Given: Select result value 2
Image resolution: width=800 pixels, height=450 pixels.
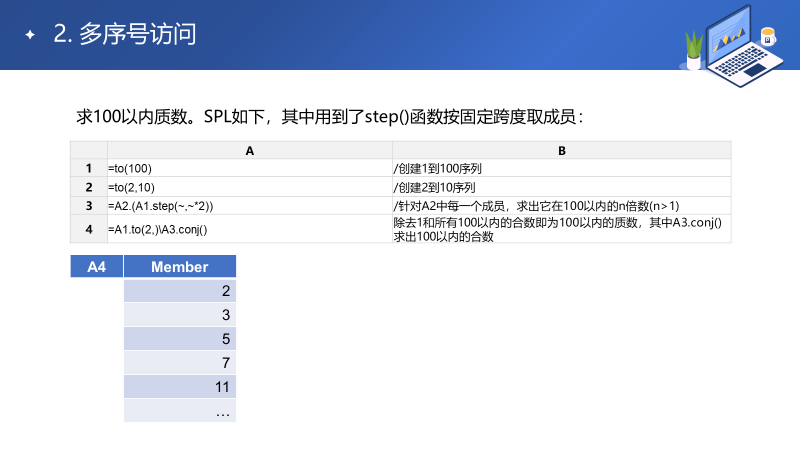Looking at the screenshot, I should coord(180,291).
